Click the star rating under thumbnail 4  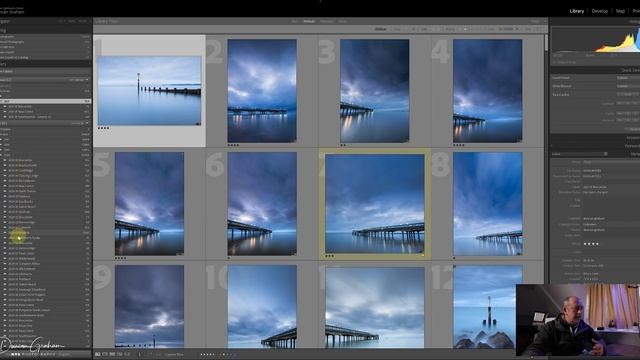[459, 145]
